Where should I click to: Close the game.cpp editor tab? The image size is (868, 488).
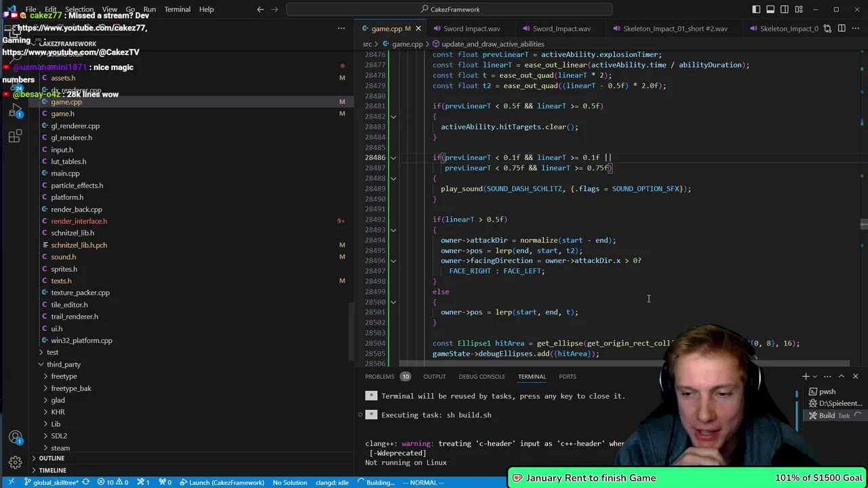click(x=418, y=28)
